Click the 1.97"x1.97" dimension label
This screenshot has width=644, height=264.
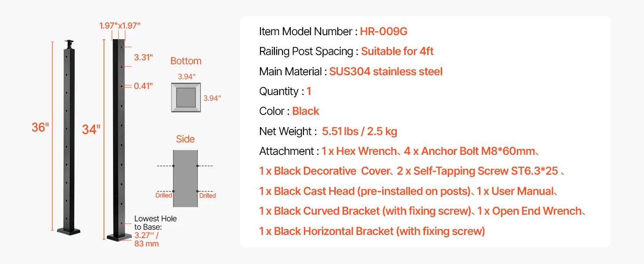[120, 26]
